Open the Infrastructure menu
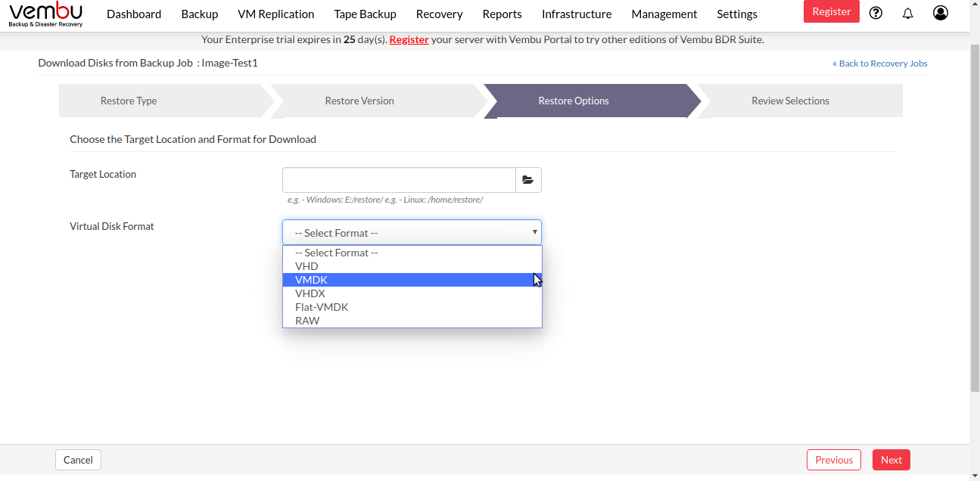Image resolution: width=980 pixels, height=481 pixels. point(577,14)
